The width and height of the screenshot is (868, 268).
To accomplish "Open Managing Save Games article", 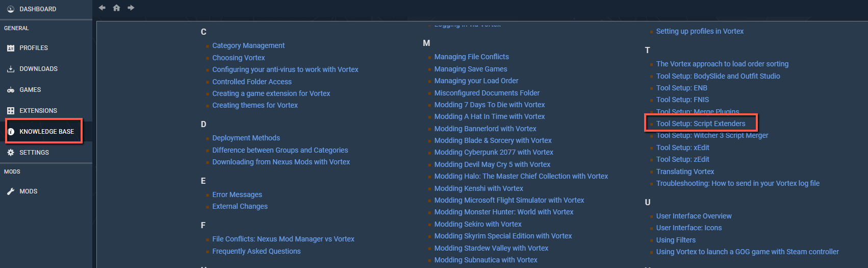I will click(471, 69).
